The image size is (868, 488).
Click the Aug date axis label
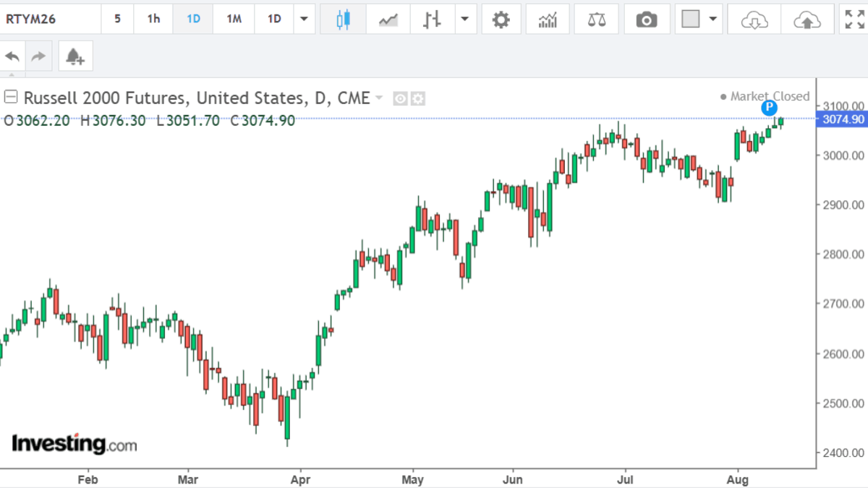(x=737, y=479)
